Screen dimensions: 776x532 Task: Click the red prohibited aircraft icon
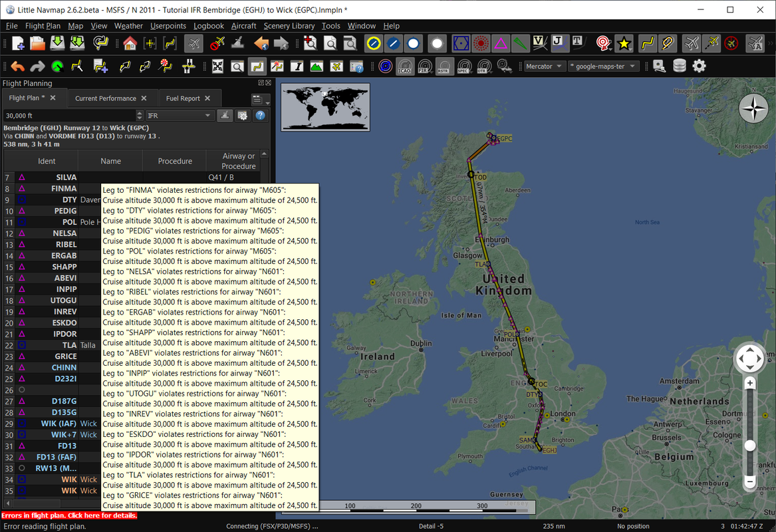pyautogui.click(x=217, y=43)
